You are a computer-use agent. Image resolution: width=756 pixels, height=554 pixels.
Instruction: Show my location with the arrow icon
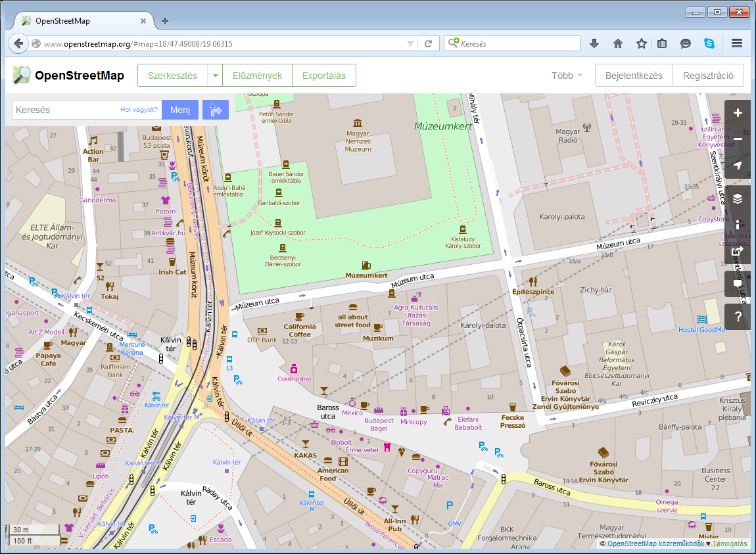(738, 166)
